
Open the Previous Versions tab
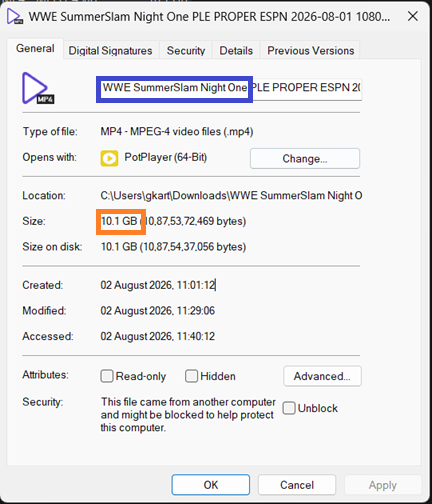pyautogui.click(x=311, y=51)
